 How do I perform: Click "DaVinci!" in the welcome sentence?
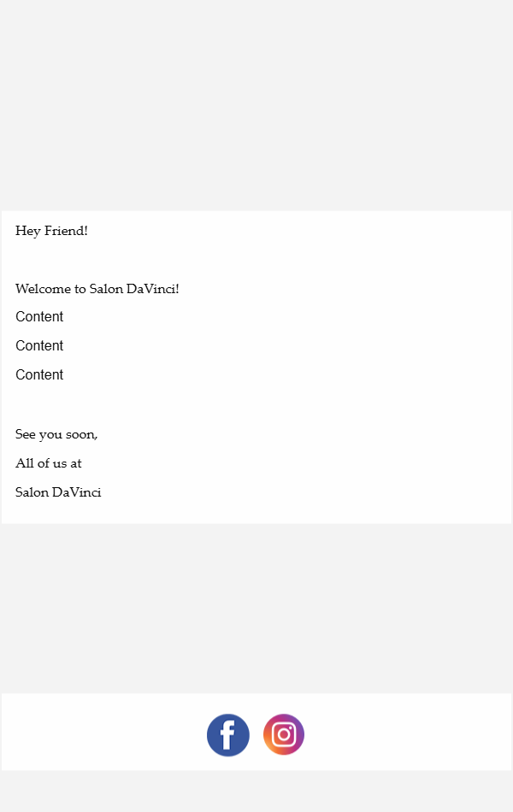tap(152, 289)
